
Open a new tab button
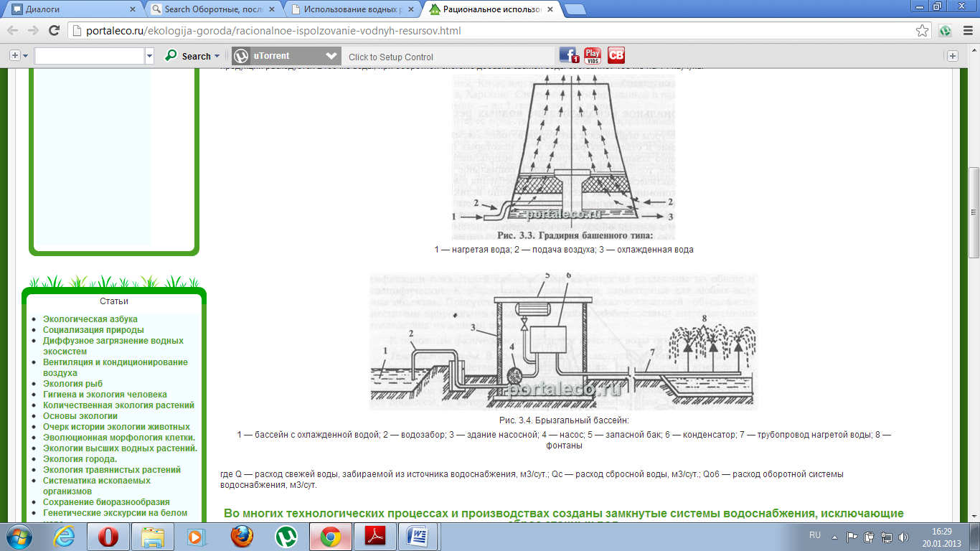pos(575,9)
